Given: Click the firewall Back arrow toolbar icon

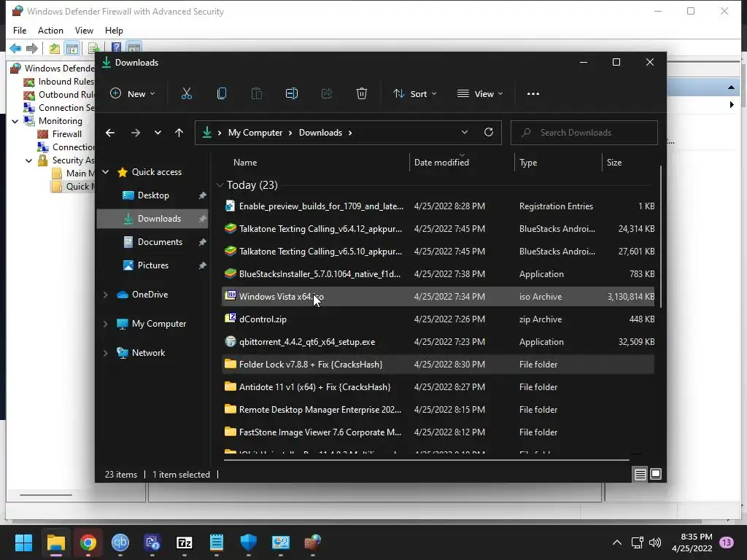Looking at the screenshot, I should click(15, 48).
